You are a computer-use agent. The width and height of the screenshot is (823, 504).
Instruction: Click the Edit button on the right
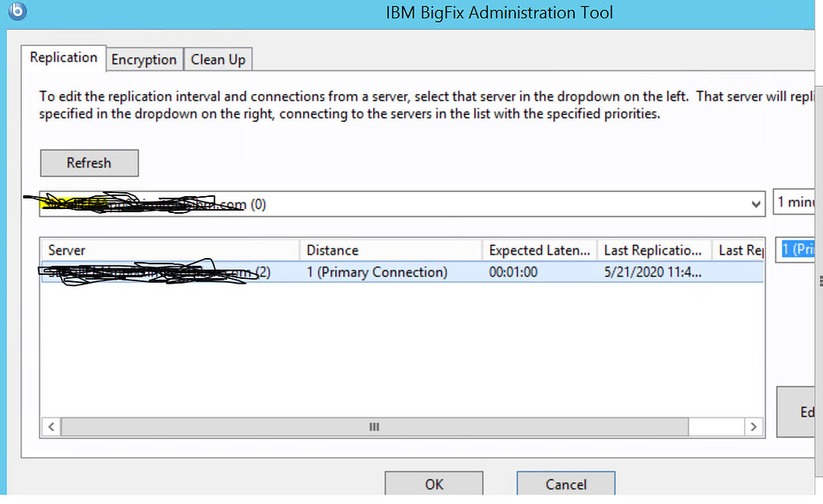(x=802, y=412)
